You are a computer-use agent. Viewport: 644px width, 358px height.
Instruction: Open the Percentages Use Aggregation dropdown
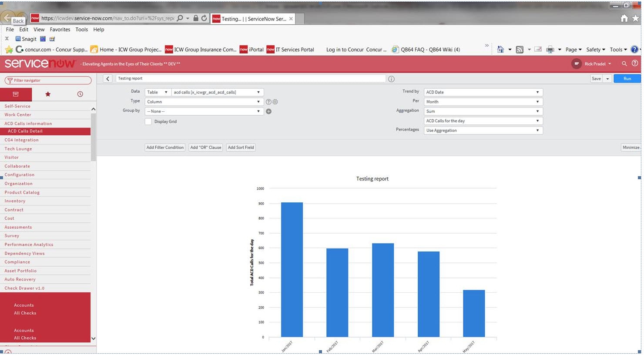(483, 130)
